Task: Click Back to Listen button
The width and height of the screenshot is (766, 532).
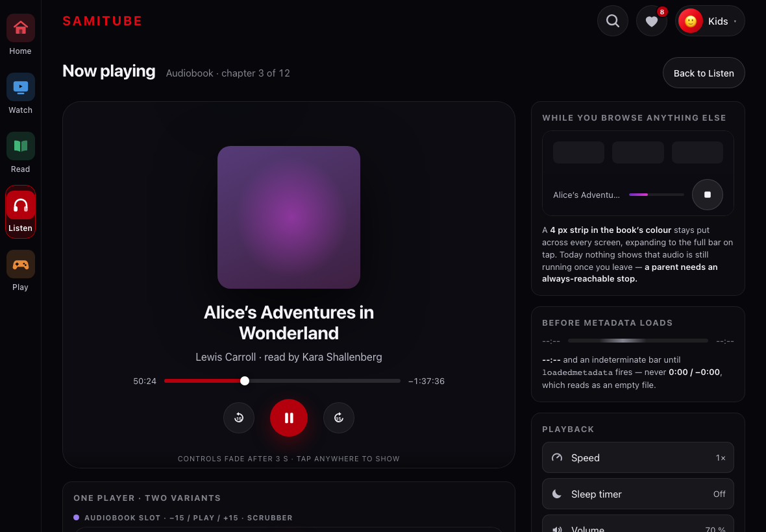Action: click(704, 73)
